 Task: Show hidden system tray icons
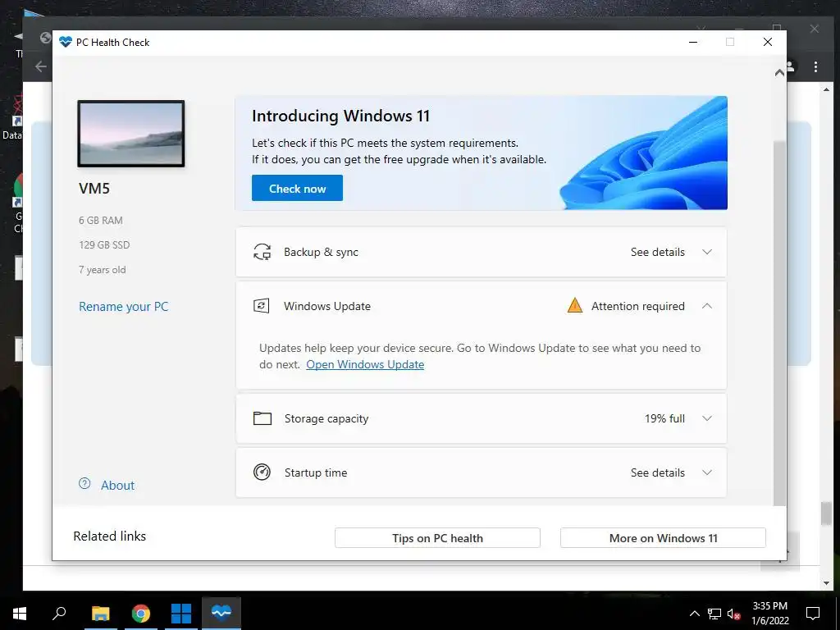[694, 614]
